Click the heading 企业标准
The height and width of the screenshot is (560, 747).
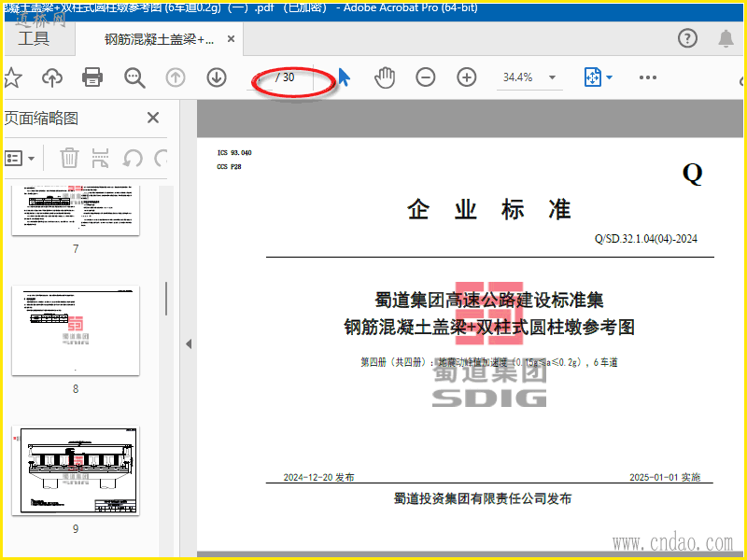(x=489, y=209)
